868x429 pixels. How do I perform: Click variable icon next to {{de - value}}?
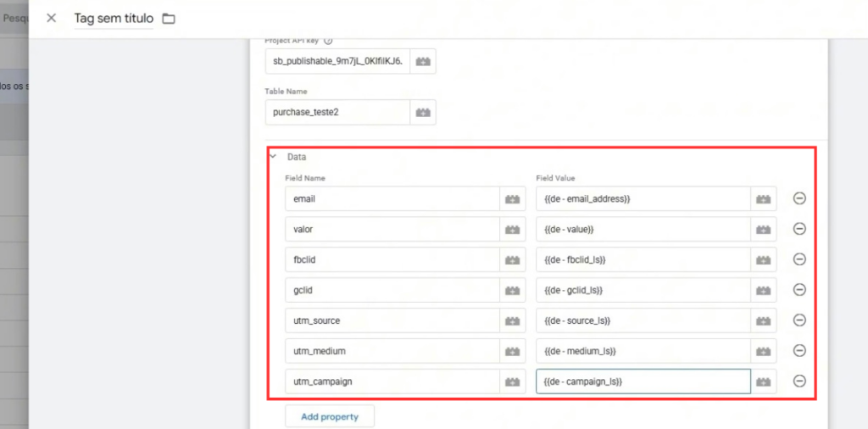coord(764,229)
